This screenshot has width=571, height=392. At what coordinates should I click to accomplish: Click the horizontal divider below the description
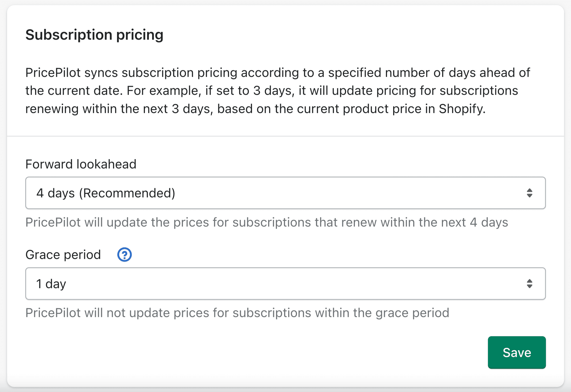tap(285, 136)
